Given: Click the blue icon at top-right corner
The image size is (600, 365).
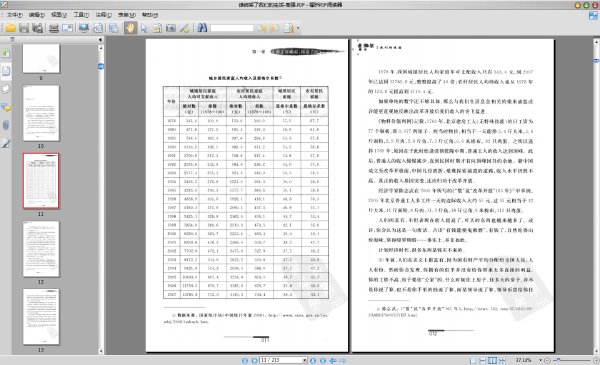Looking at the screenshot, I should pyautogui.click(x=593, y=15).
